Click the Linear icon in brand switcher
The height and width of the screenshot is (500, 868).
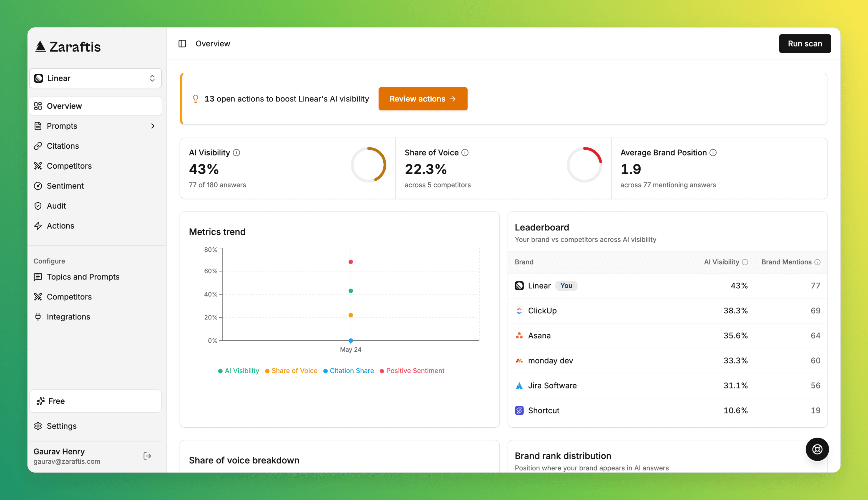click(x=39, y=78)
